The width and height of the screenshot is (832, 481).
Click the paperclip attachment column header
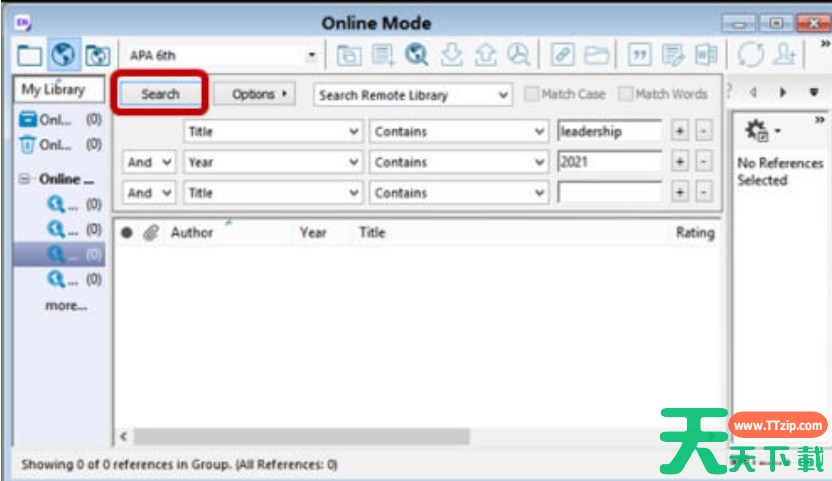point(150,232)
